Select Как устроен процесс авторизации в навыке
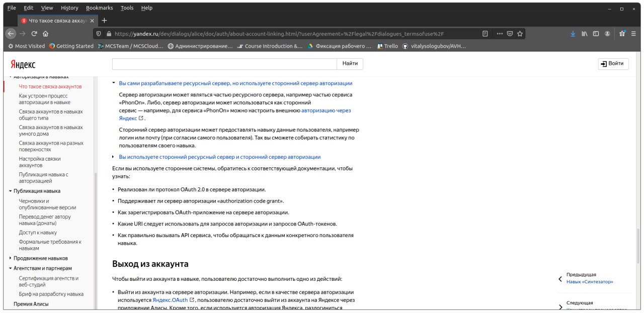 point(44,99)
